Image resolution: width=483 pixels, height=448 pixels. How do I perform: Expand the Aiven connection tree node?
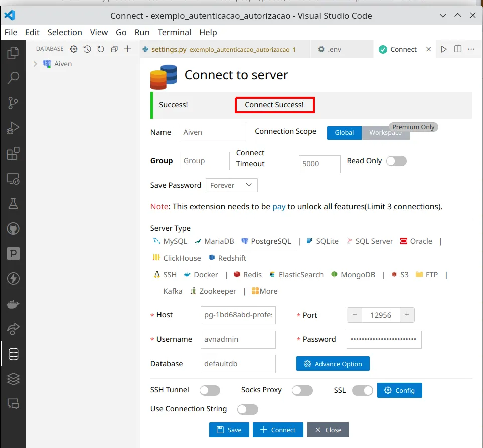pyautogui.click(x=35, y=64)
